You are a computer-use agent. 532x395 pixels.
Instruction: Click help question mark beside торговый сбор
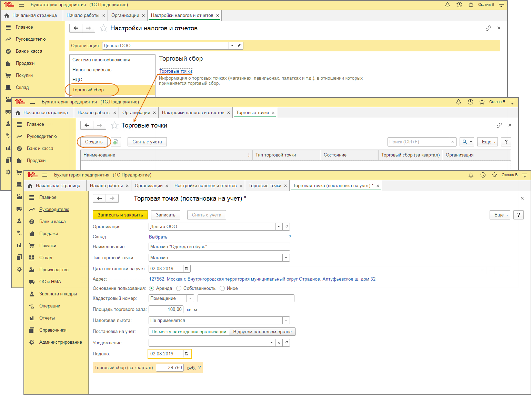[x=199, y=367]
